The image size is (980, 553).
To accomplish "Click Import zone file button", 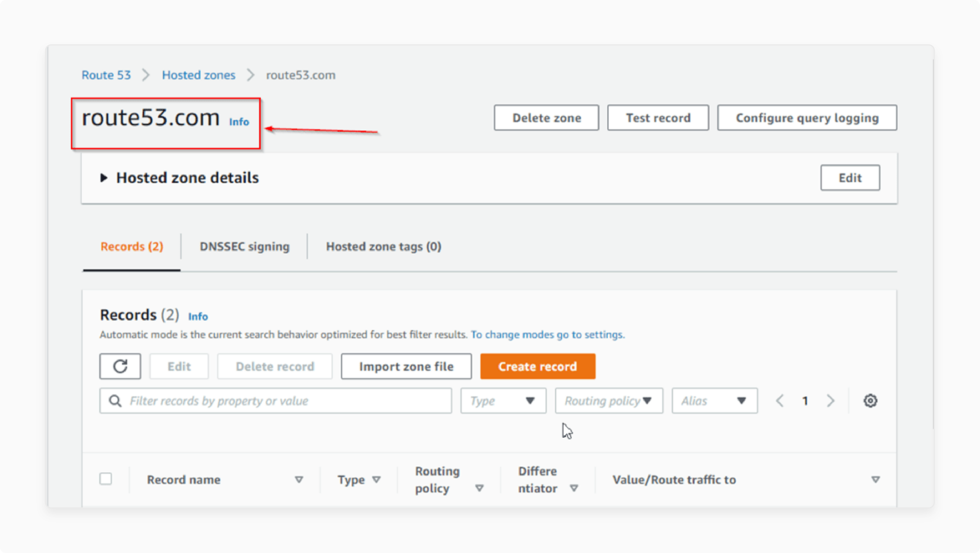I will [x=406, y=366].
